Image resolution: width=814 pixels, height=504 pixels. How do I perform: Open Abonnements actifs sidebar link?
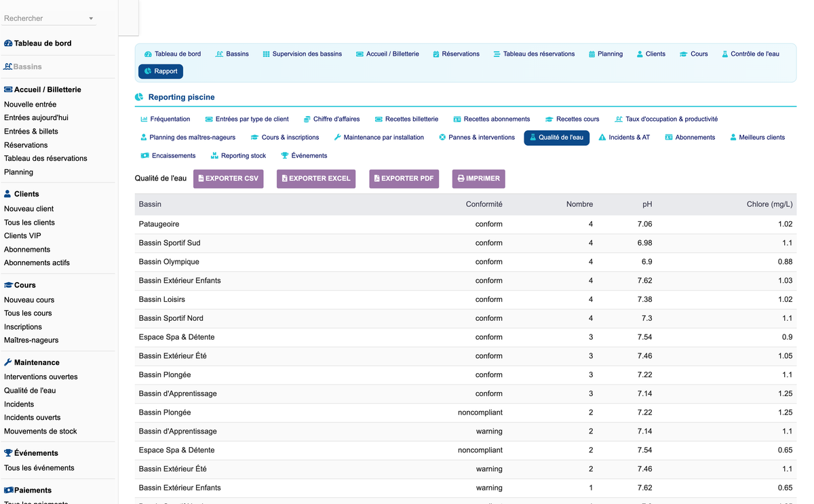tap(37, 263)
